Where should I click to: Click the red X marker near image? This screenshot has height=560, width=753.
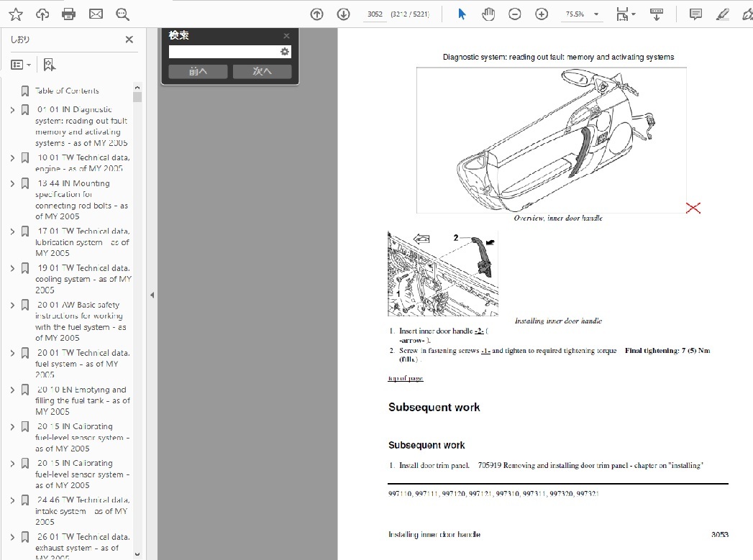tap(693, 208)
